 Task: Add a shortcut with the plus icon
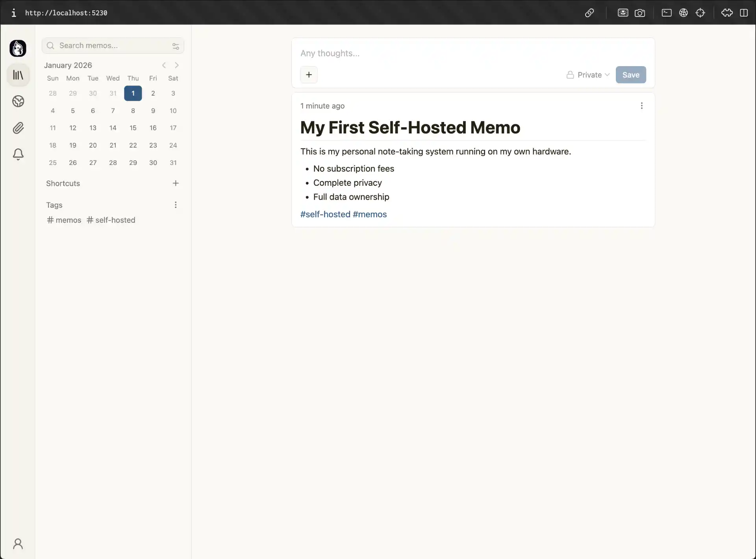176,183
